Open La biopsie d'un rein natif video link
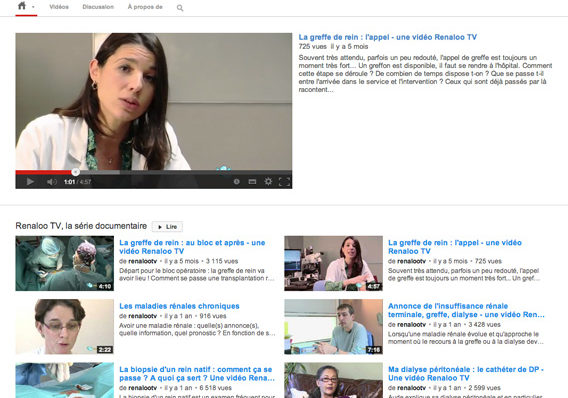Viewport: 568px width, 398px height. [197, 374]
